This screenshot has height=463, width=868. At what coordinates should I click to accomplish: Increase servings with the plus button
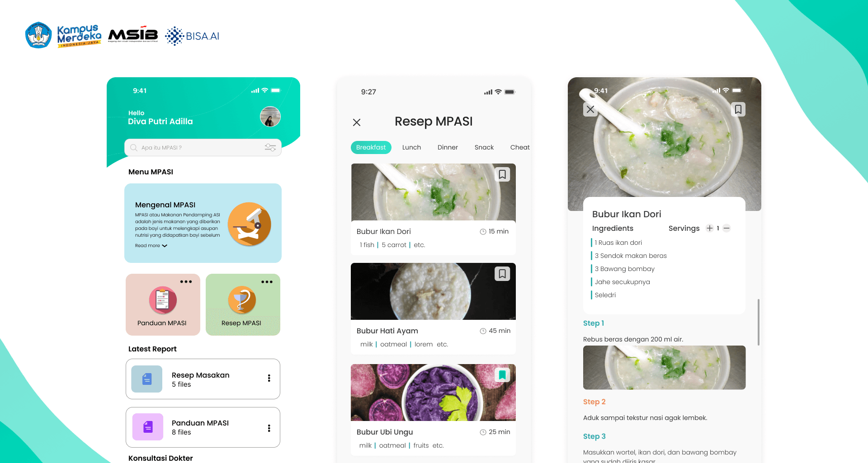(710, 228)
